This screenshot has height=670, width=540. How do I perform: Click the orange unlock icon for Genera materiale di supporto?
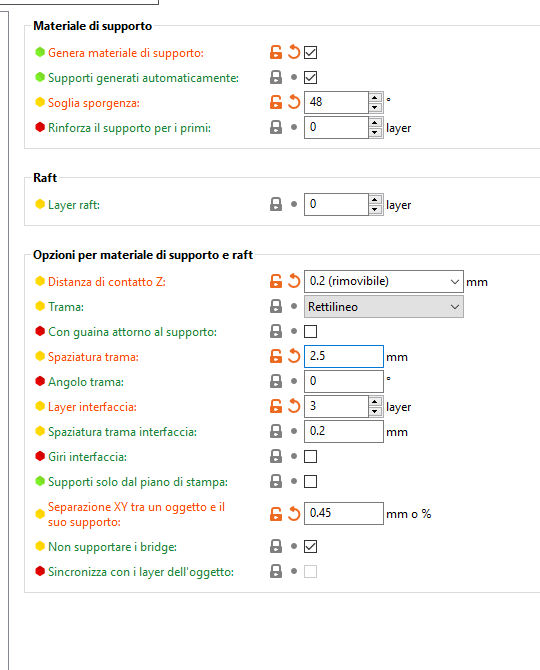point(276,52)
